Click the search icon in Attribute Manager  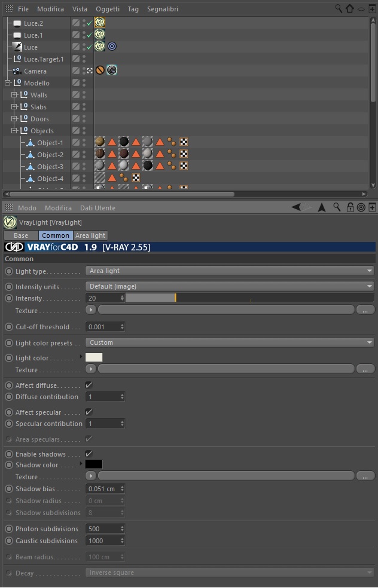337,207
